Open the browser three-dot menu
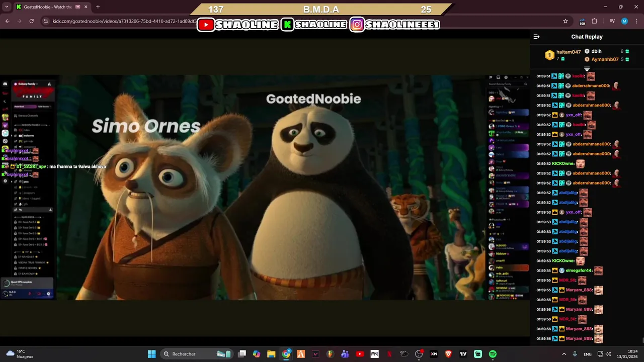644x362 pixels. pos(636,21)
